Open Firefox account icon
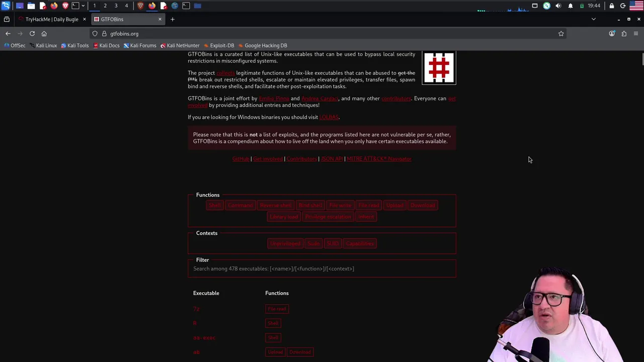The image size is (644, 362). (612, 34)
